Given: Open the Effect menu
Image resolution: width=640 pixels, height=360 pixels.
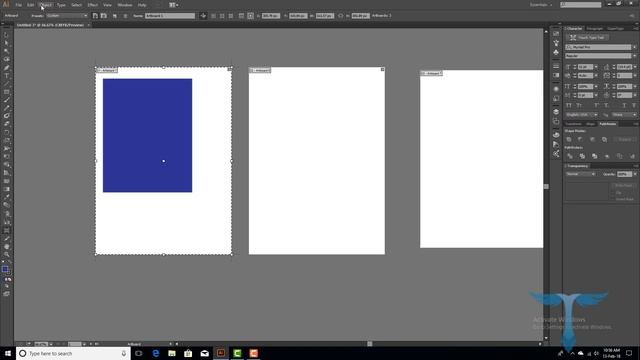Looking at the screenshot, I should tap(93, 5).
